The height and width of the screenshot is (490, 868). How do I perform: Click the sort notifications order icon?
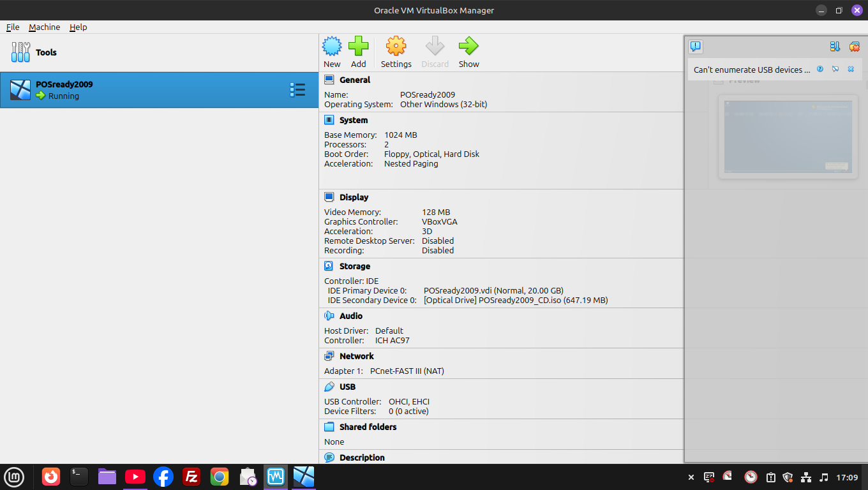835,47
